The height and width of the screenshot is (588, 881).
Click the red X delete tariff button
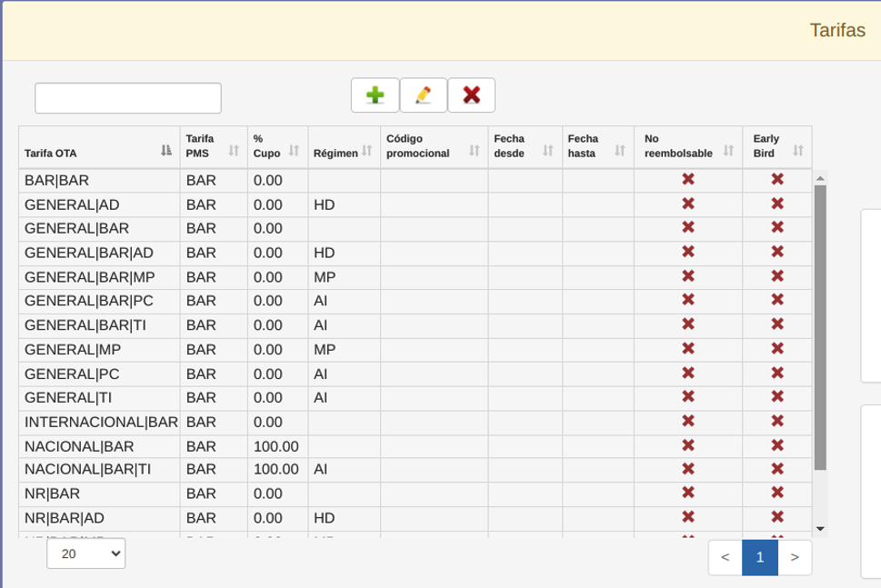471,95
